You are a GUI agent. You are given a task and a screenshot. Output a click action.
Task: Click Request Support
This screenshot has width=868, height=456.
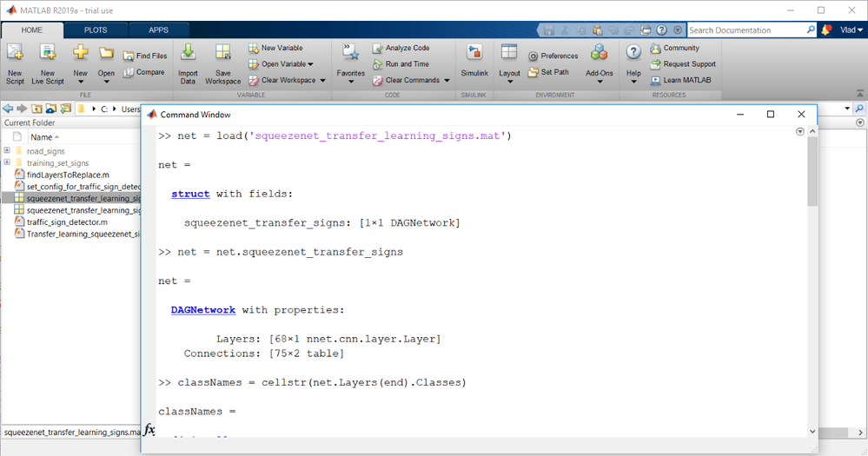pyautogui.click(x=683, y=64)
